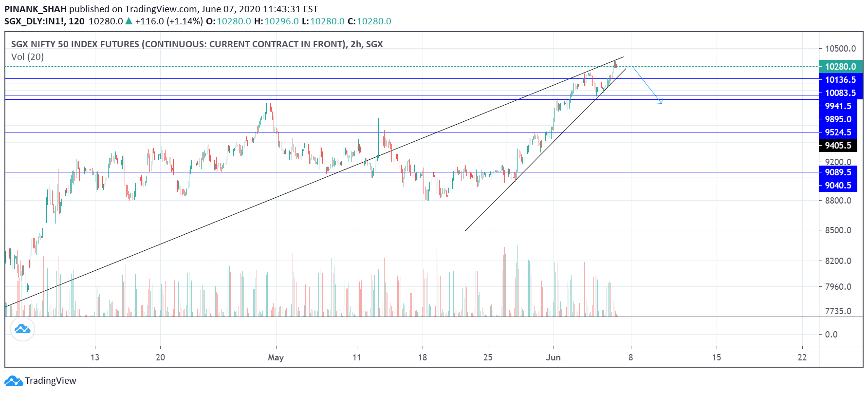
Task: Click the 9089.5 price level label
Action: point(838,172)
